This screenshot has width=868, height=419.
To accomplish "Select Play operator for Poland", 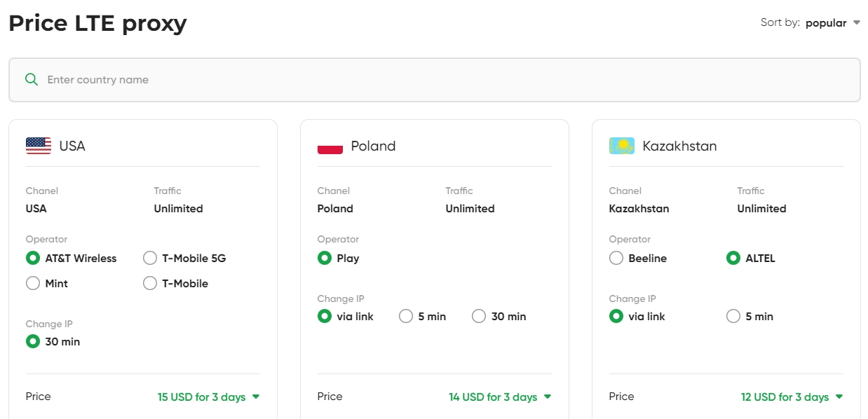I will tap(339, 258).
